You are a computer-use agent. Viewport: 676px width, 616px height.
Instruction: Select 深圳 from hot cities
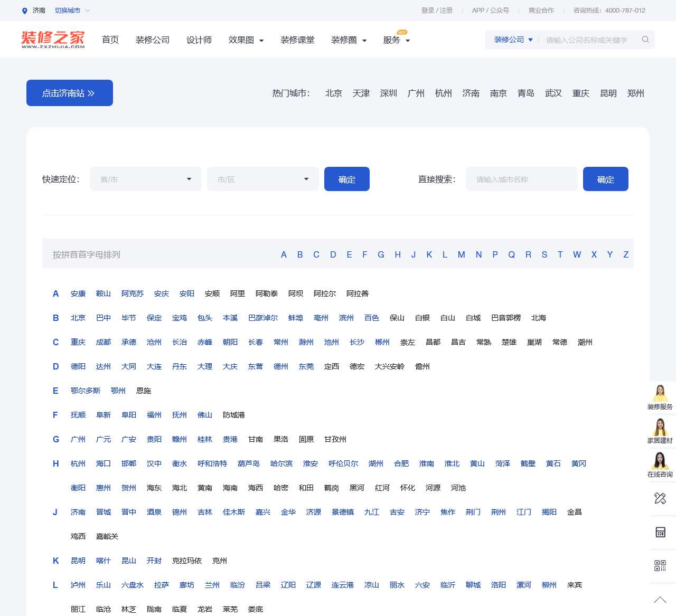pyautogui.click(x=388, y=93)
